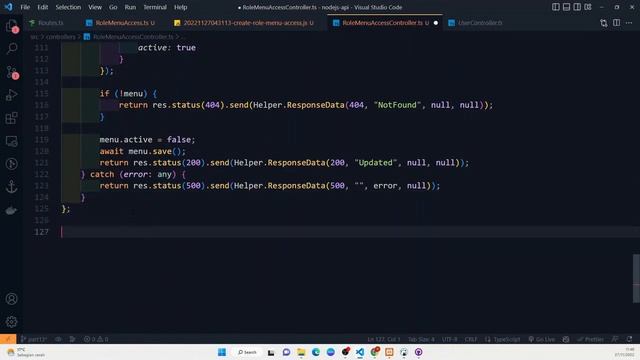Start Go Live server from status bar

pyautogui.click(x=542, y=339)
